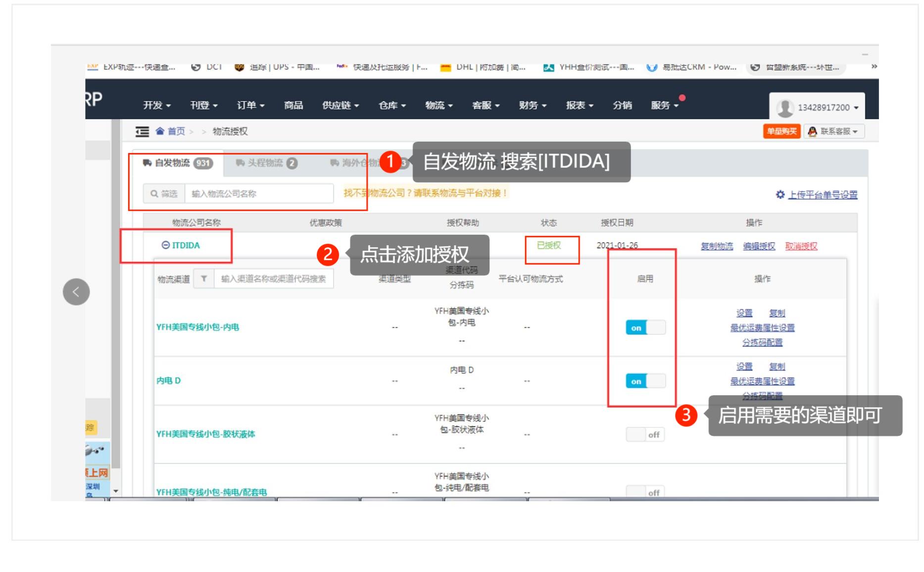Click the truck icon on the 自发物流 tab
The width and height of the screenshot is (924, 572).
(x=147, y=163)
